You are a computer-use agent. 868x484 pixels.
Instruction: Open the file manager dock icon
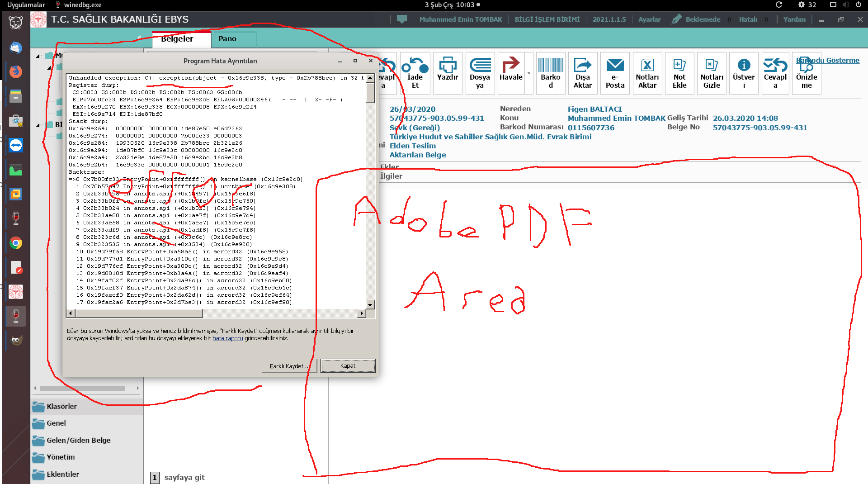pos(16,96)
